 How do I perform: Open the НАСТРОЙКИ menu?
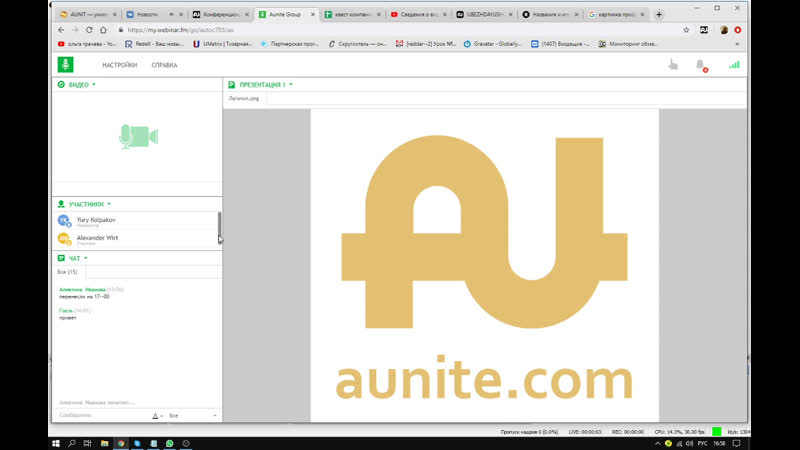(119, 65)
